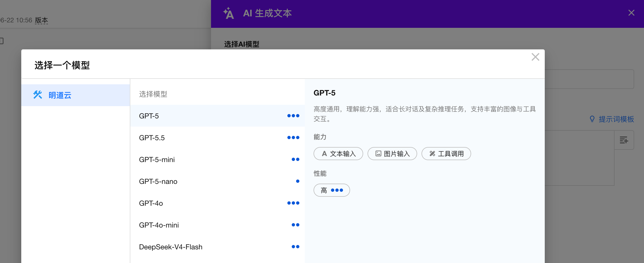Image resolution: width=644 pixels, height=263 pixels.
Task: Select the GPT-4o-mini model row
Action: (x=217, y=225)
